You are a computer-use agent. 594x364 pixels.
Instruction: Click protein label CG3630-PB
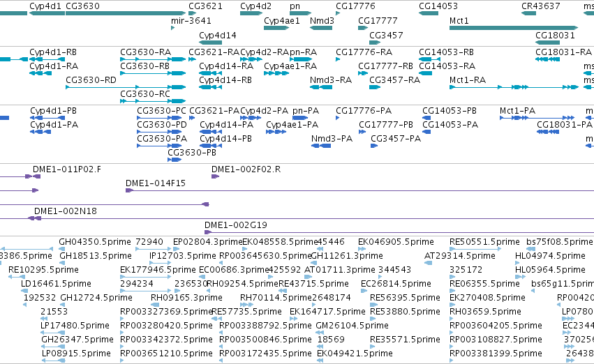192,153
